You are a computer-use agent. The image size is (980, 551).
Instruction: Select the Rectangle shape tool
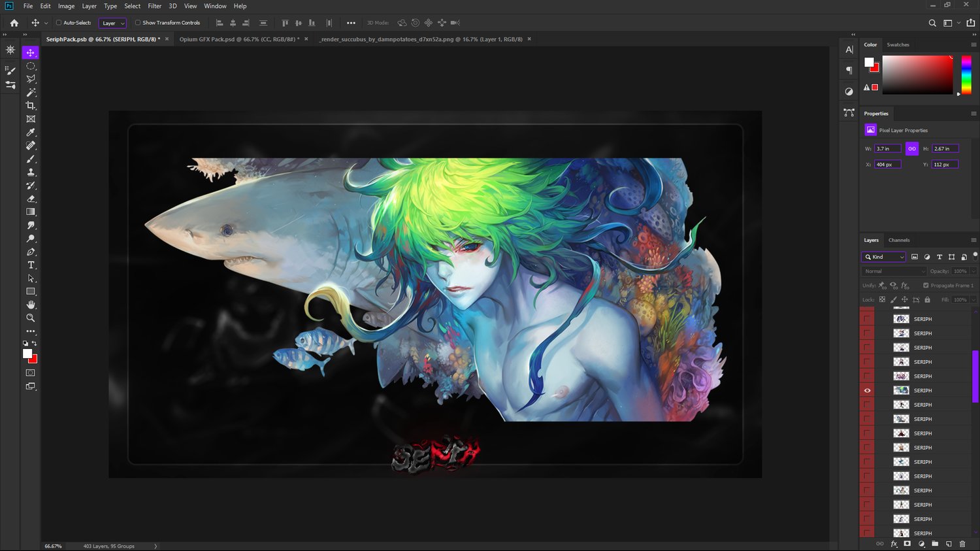(x=30, y=292)
